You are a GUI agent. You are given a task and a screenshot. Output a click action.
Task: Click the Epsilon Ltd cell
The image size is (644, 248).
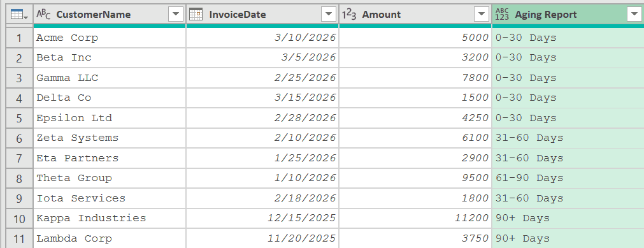click(110, 118)
